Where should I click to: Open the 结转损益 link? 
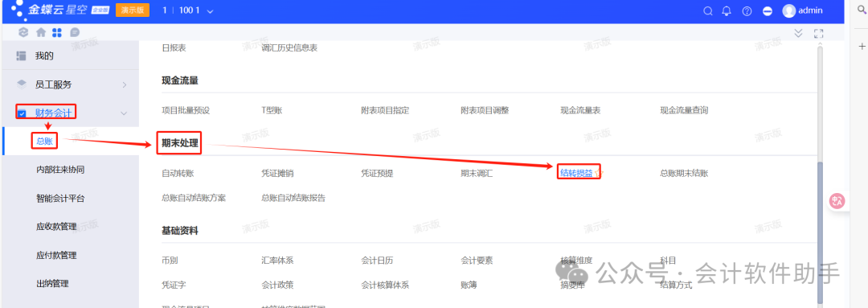click(x=576, y=174)
